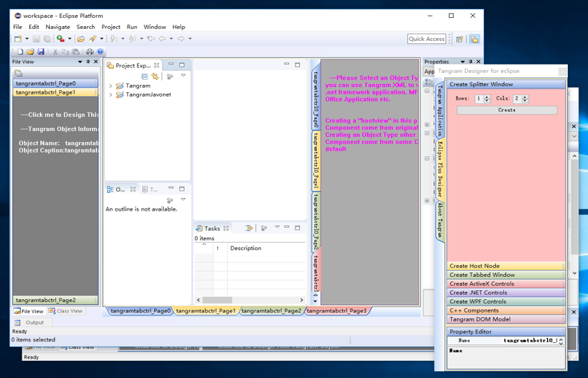Image resolution: width=588 pixels, height=378 pixels.
Task: Click the Run External Tools icon
Action: click(x=60, y=39)
